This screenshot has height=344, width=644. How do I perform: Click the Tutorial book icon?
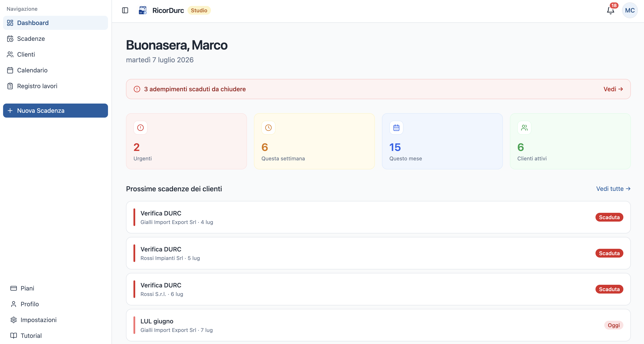coord(14,335)
